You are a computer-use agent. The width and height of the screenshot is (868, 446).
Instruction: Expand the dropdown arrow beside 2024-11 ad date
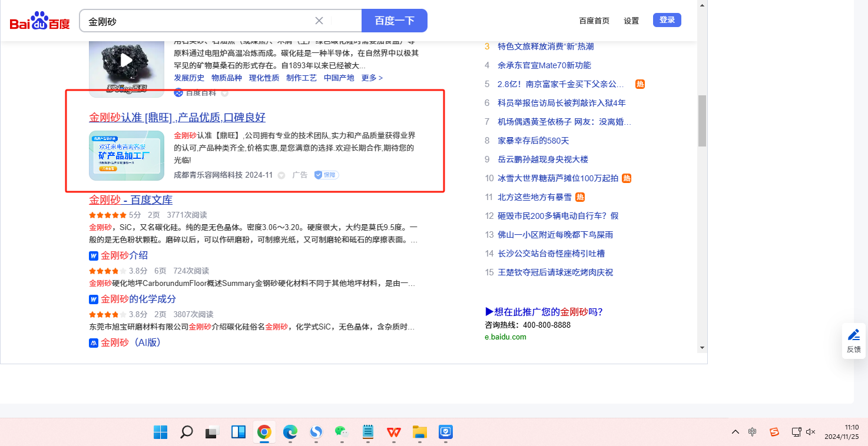tap(281, 175)
